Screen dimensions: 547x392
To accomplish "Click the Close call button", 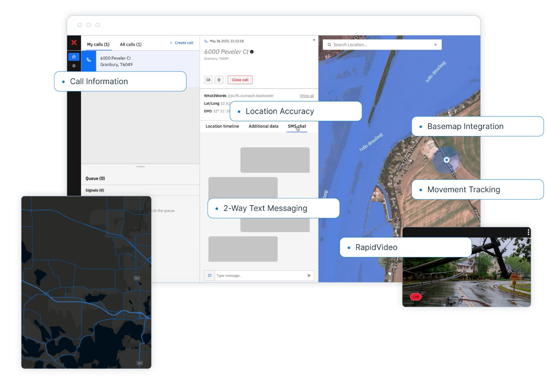I will [240, 80].
